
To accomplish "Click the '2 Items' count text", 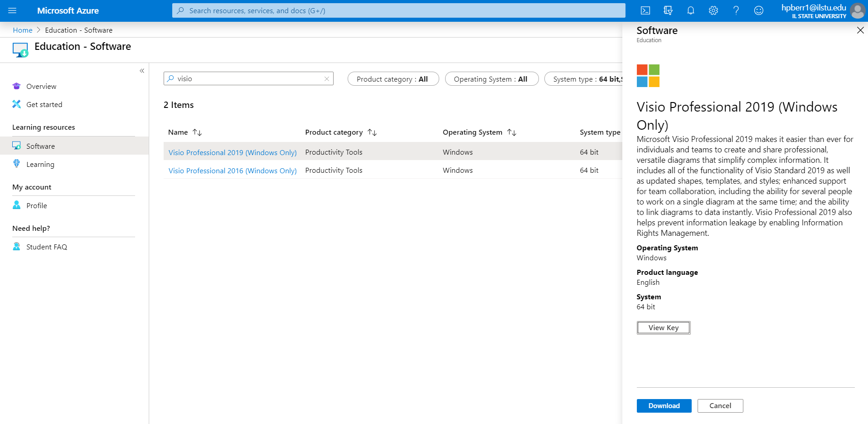I will click(179, 105).
